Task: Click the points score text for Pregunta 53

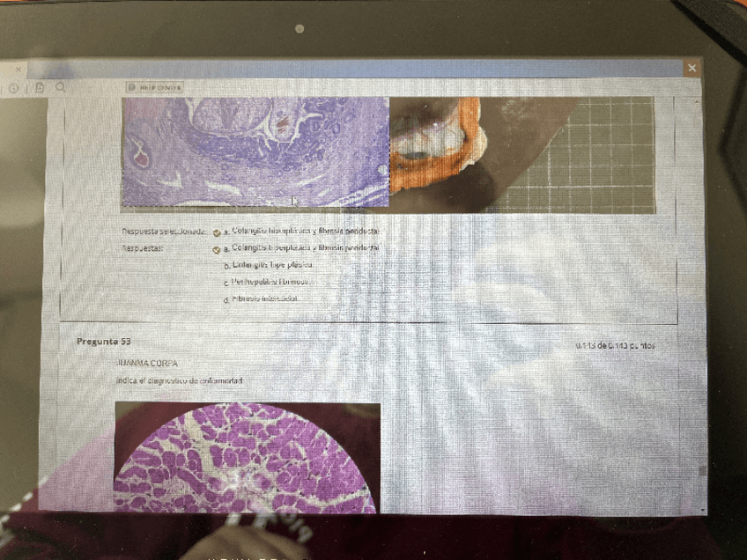Action: click(615, 346)
